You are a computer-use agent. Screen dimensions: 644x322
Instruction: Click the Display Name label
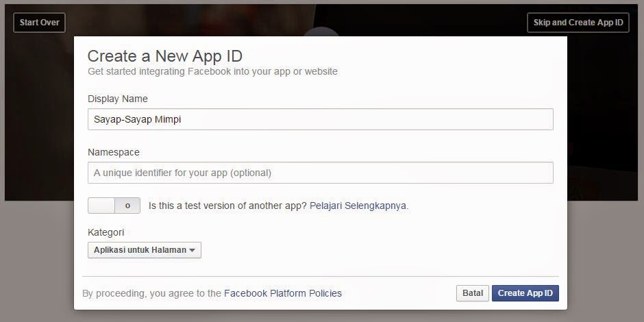click(117, 99)
